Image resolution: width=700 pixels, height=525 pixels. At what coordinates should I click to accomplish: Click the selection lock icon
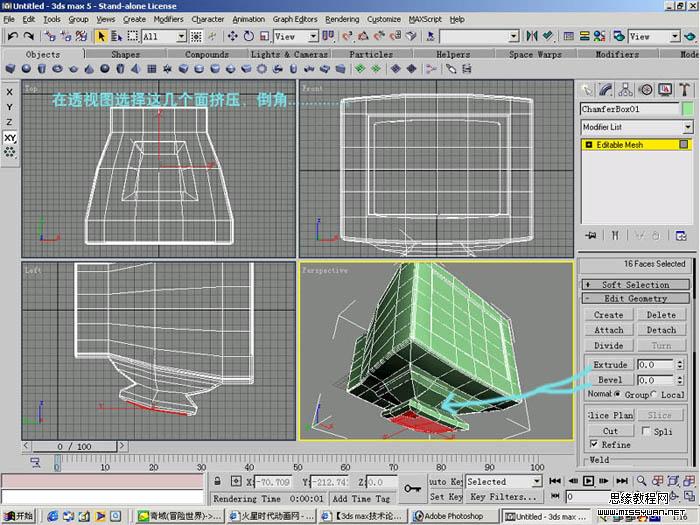(x=217, y=481)
